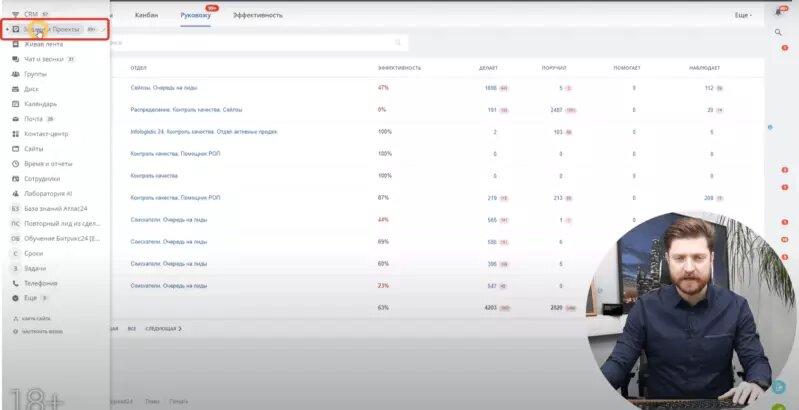Open the Еще dropdown in top bar
This screenshot has width=799, height=410.
click(743, 15)
